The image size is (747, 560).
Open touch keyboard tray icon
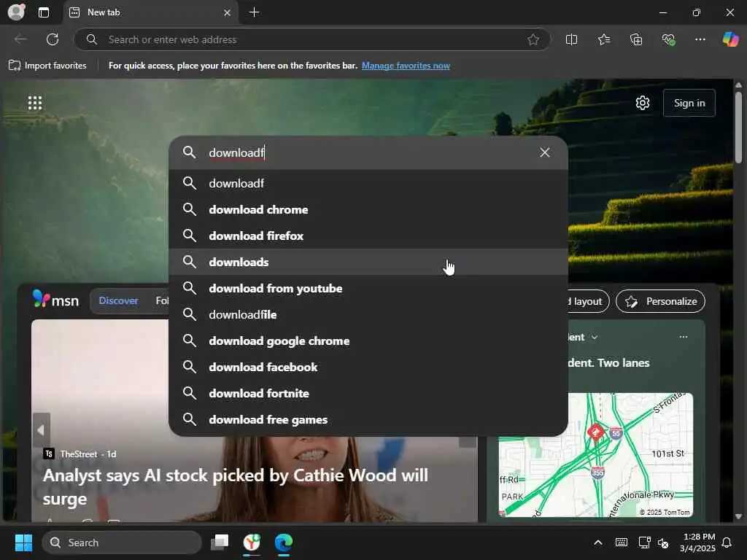coord(622,542)
